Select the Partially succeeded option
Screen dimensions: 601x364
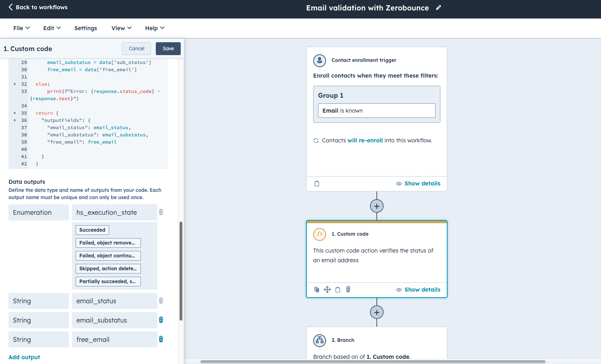[108, 282]
